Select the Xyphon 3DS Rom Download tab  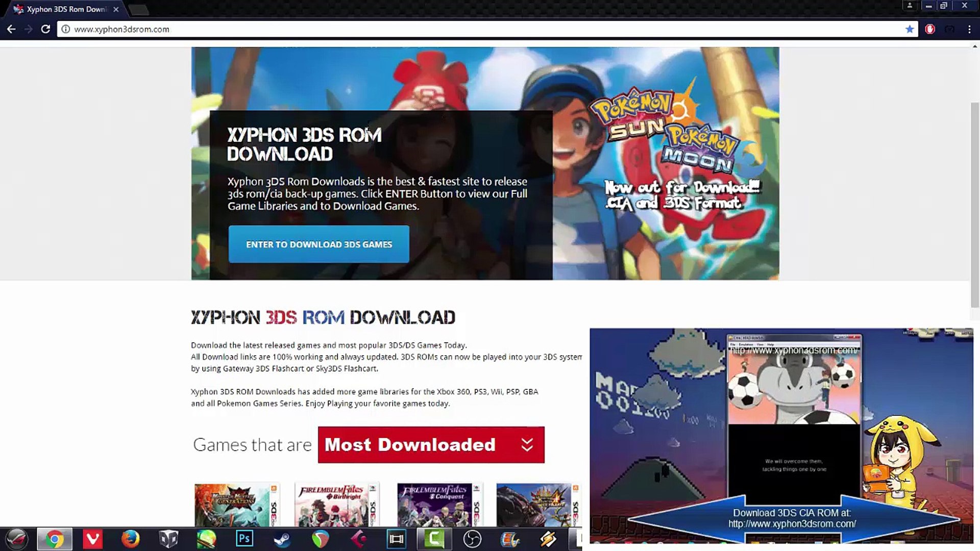point(66,9)
